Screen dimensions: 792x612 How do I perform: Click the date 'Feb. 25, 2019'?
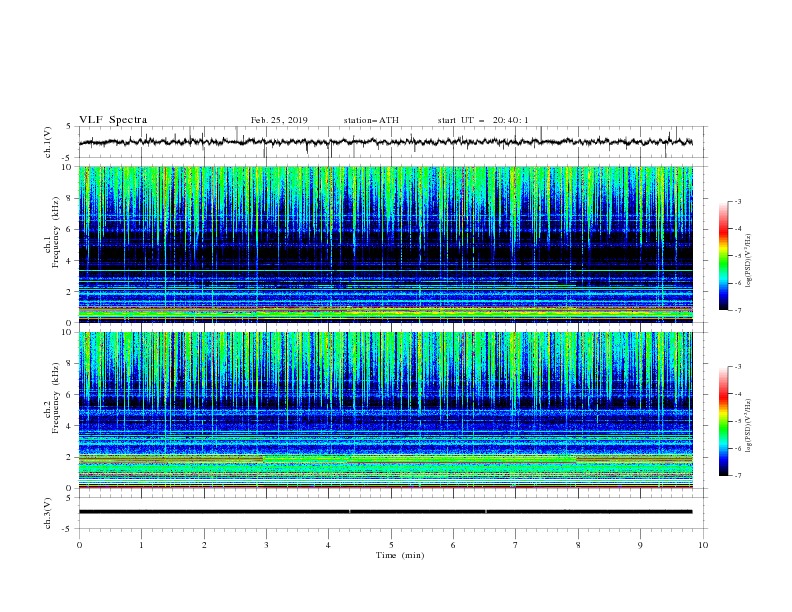coord(279,120)
